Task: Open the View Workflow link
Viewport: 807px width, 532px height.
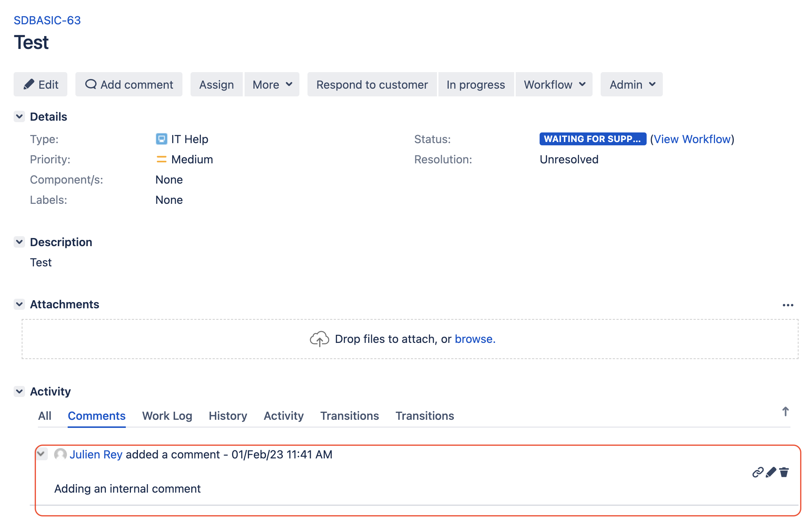Action: 692,139
